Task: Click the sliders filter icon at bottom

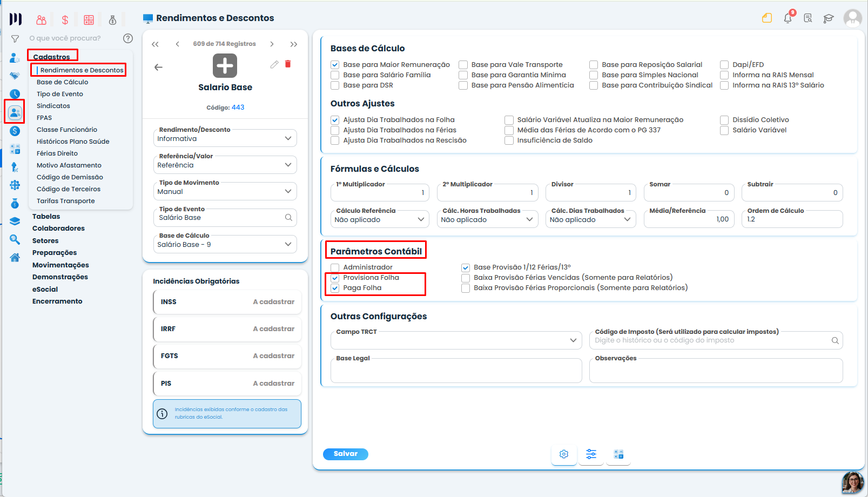Action: pyautogui.click(x=591, y=454)
